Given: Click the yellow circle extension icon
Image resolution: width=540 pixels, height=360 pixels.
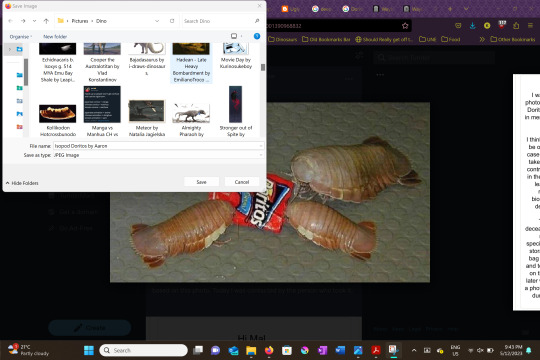Looking at the screenshot, I should point(487,25).
